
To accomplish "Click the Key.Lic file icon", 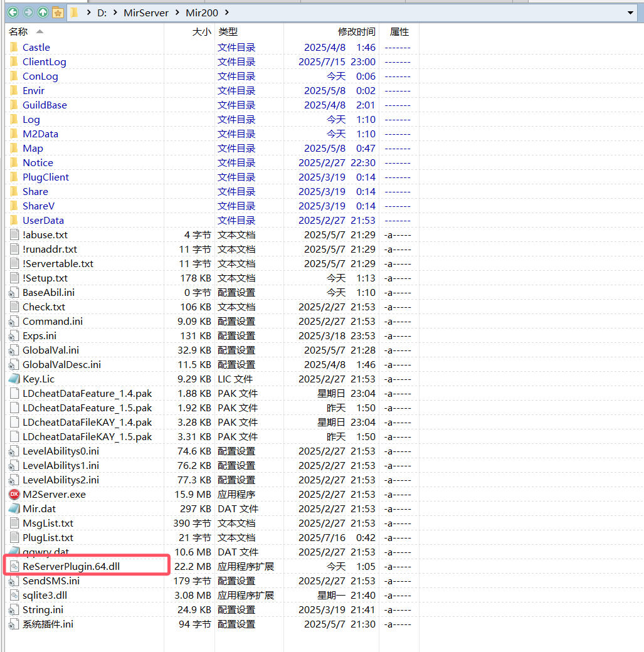I will (x=14, y=379).
